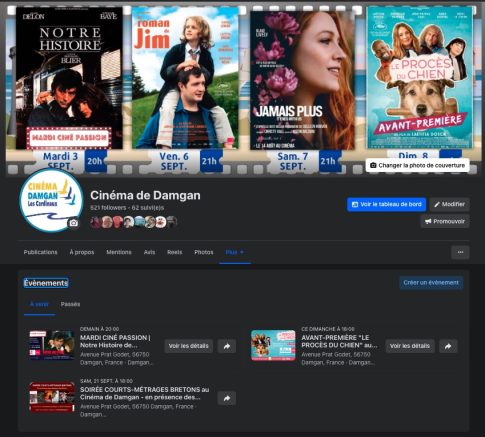Click the first follower avatar in the row
Viewport: 485px width, 437px height.
coord(96,222)
